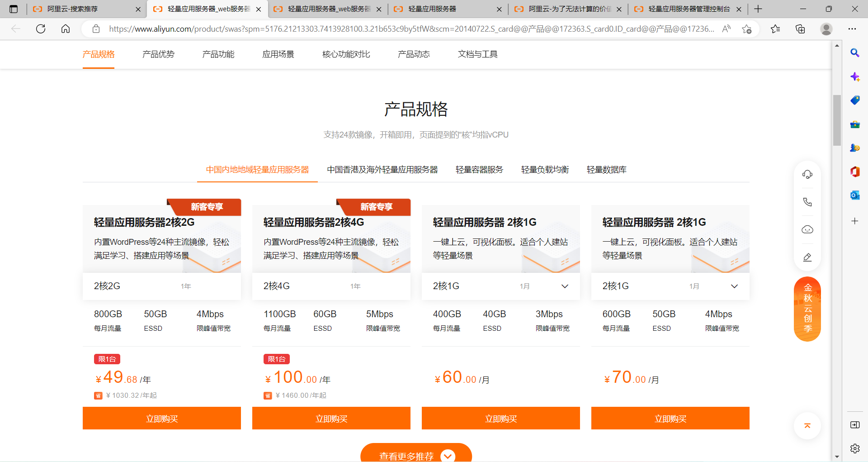The image size is (868, 462).
Task: Click 立即购买 for ¥60 2核1G server
Action: [501, 418]
